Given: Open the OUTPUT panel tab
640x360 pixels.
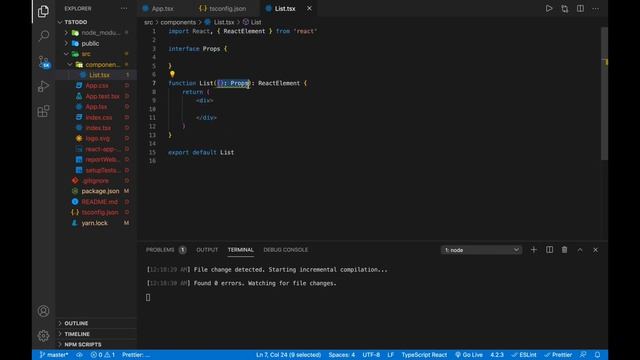Looking at the screenshot, I should (207, 250).
